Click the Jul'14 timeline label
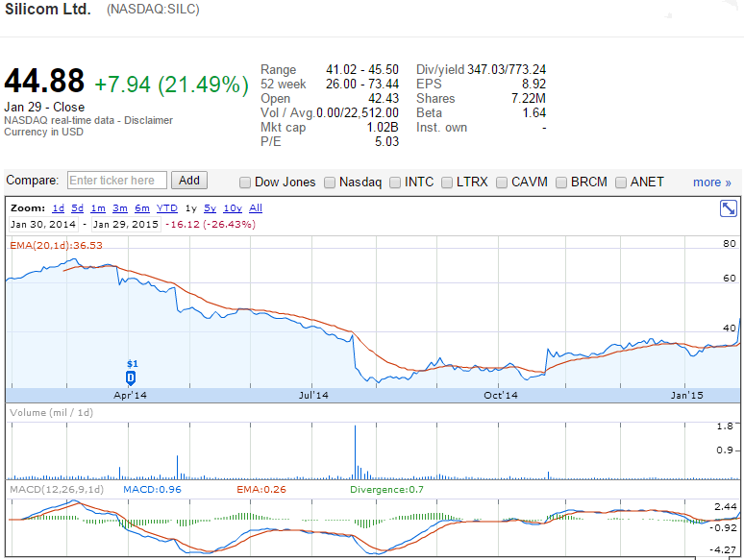The width and height of the screenshot is (744, 560). pyautogui.click(x=313, y=395)
